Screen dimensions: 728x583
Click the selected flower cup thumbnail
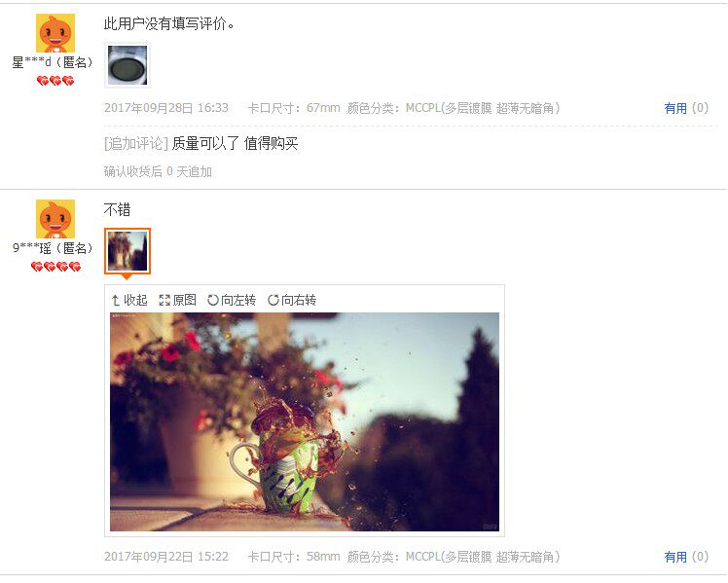click(127, 251)
